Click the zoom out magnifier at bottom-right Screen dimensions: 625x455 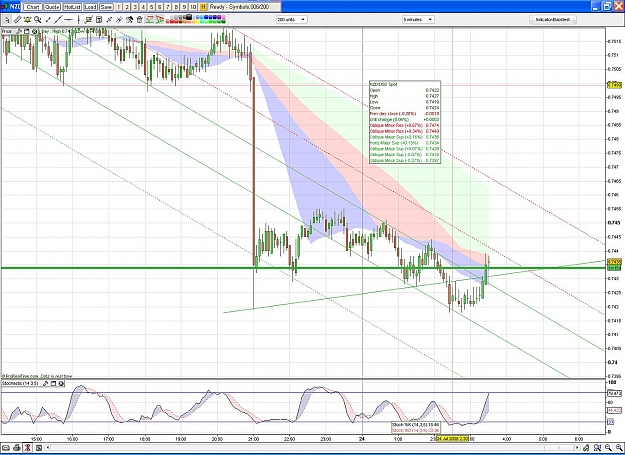(608, 447)
